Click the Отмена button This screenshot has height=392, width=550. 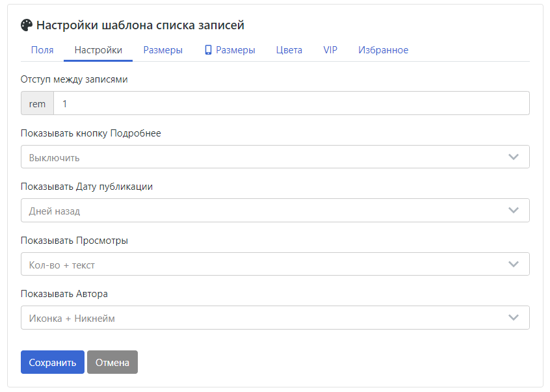pyautogui.click(x=112, y=362)
